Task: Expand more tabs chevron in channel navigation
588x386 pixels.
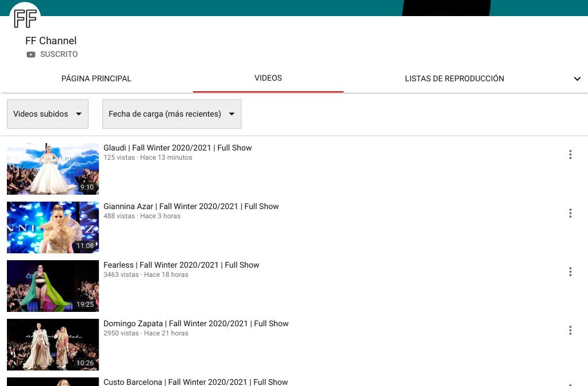Action: 577,79
